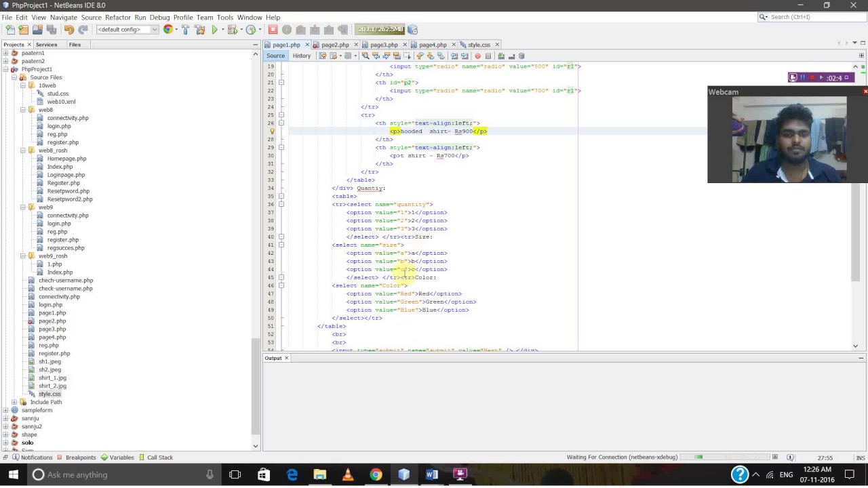Expand the Include Path node

14,402
